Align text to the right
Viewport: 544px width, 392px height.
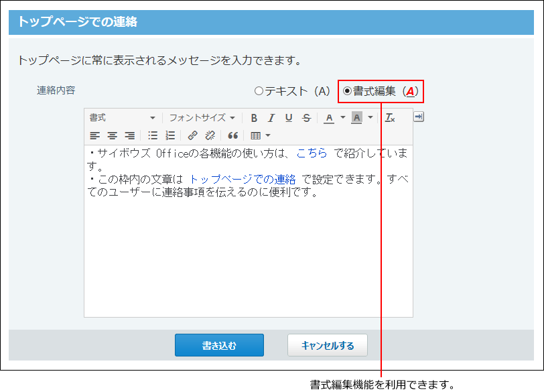[x=129, y=135]
